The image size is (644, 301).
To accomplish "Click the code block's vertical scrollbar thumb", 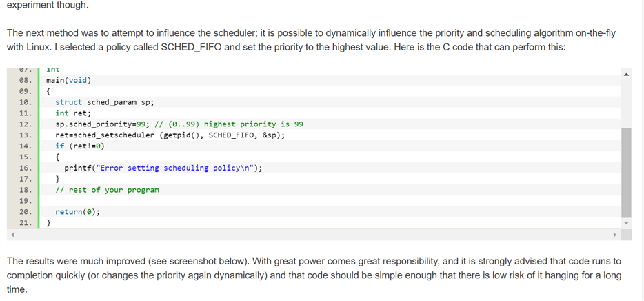I will tap(626, 173).
